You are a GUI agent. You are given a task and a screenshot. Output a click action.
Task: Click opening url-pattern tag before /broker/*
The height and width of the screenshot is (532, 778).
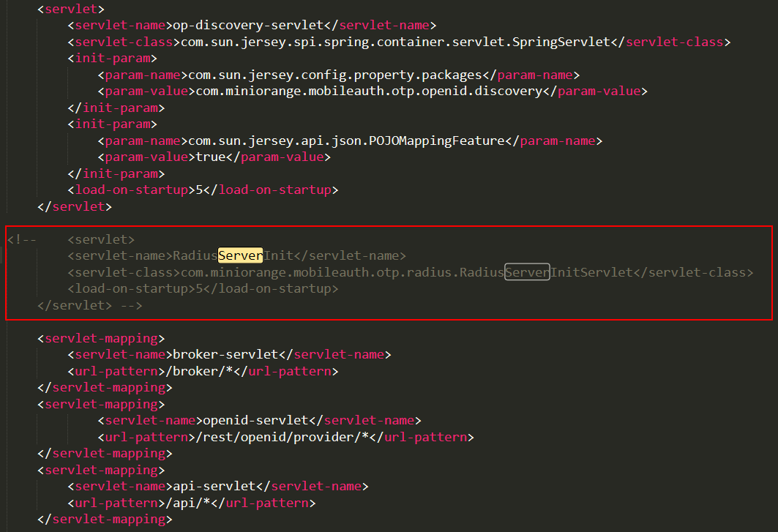116,371
